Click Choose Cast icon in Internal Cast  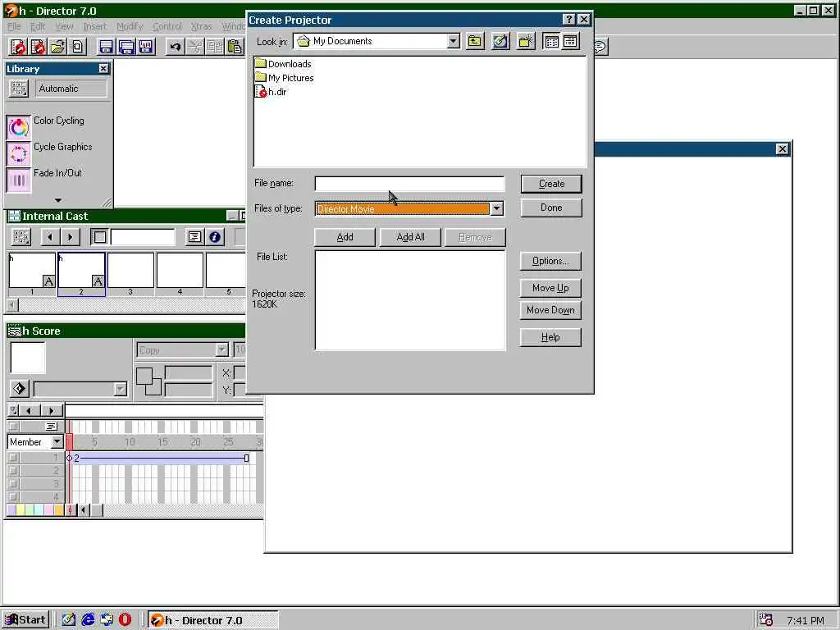[x=21, y=237]
